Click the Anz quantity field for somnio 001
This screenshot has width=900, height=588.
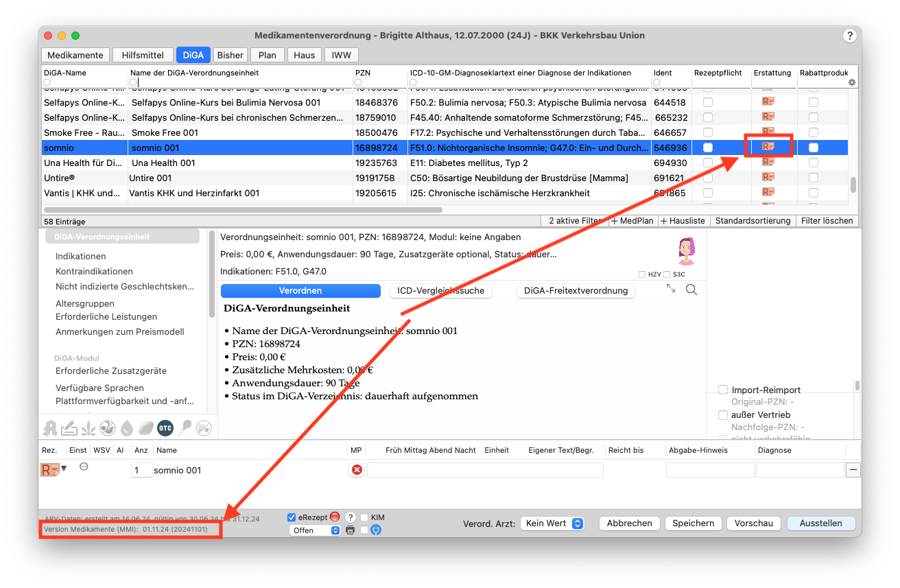(142, 470)
